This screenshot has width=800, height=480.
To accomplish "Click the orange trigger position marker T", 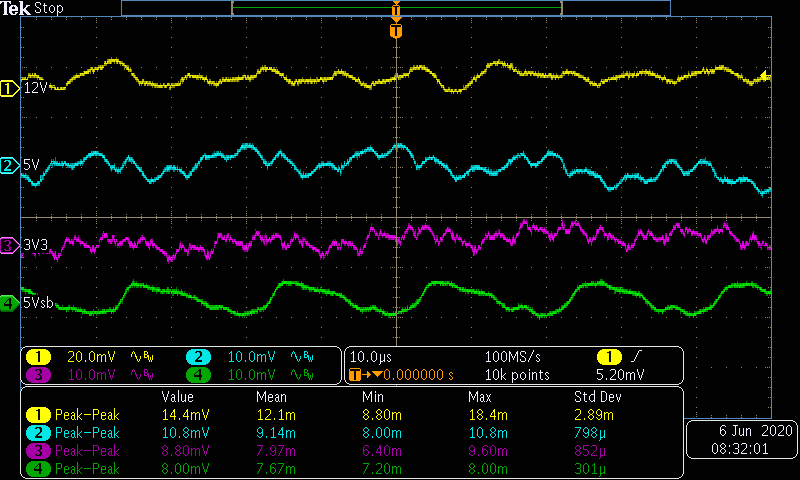I will click(x=396, y=31).
